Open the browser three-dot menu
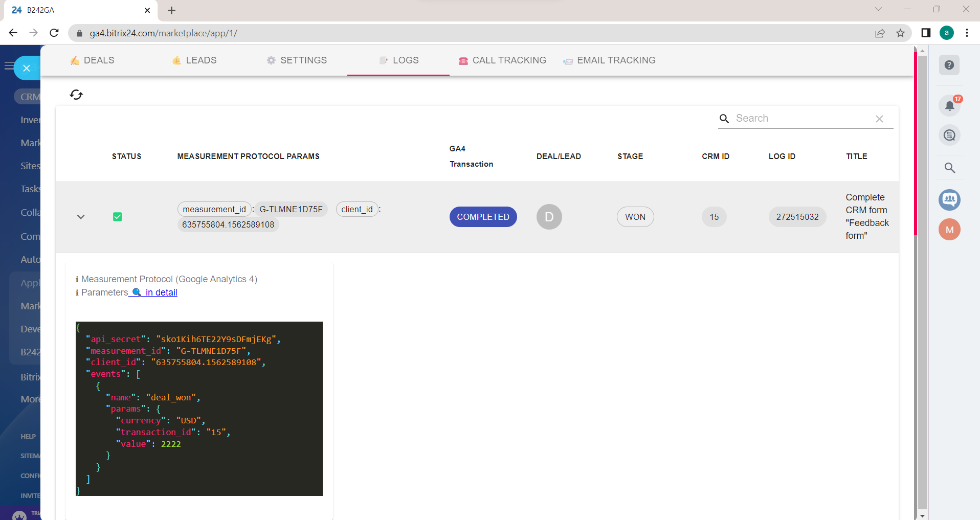 tap(967, 33)
